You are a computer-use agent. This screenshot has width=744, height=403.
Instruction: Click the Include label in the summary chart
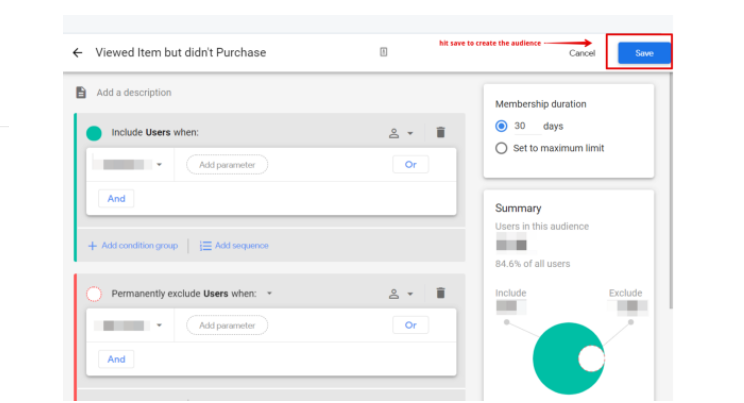coord(511,293)
